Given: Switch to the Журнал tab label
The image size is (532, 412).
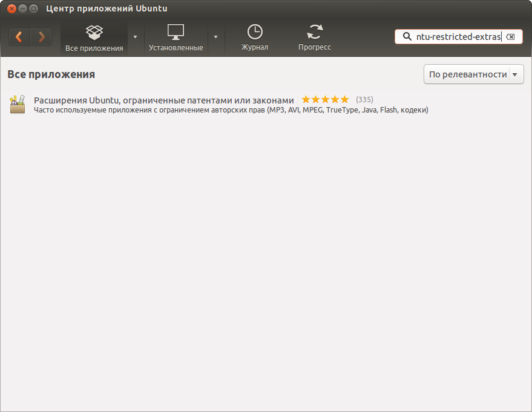Looking at the screenshot, I should point(255,47).
